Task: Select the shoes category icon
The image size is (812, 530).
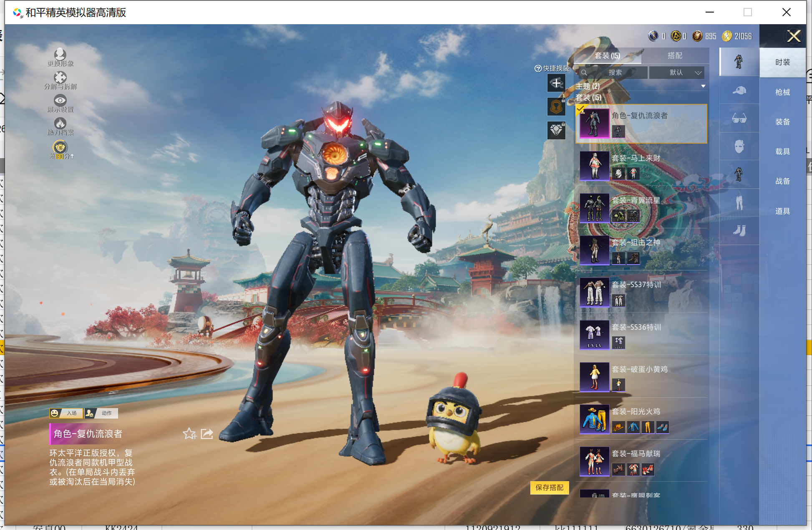Action: pyautogui.click(x=739, y=231)
